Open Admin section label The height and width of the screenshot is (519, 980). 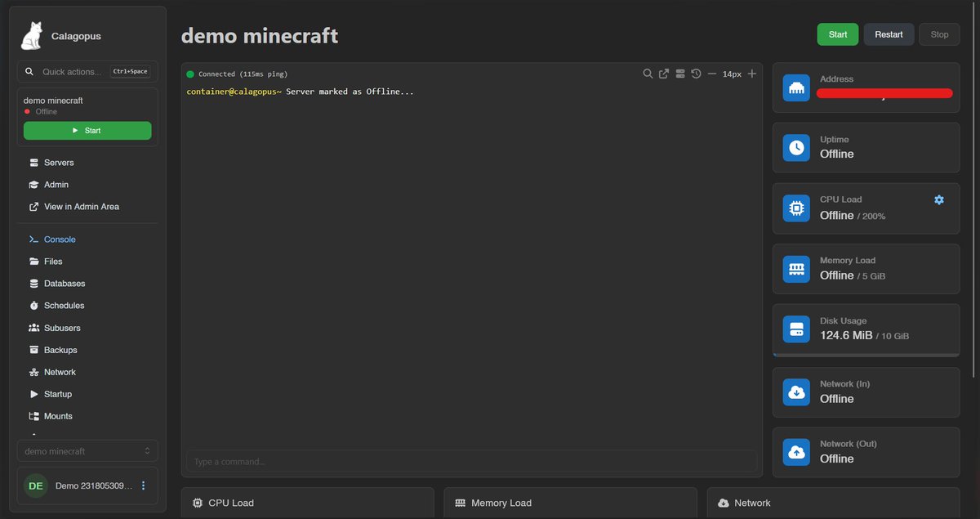click(56, 185)
